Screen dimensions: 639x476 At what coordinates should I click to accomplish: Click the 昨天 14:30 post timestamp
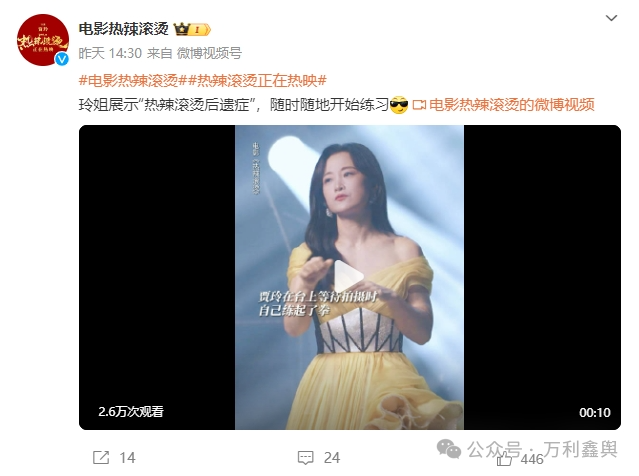(x=110, y=53)
